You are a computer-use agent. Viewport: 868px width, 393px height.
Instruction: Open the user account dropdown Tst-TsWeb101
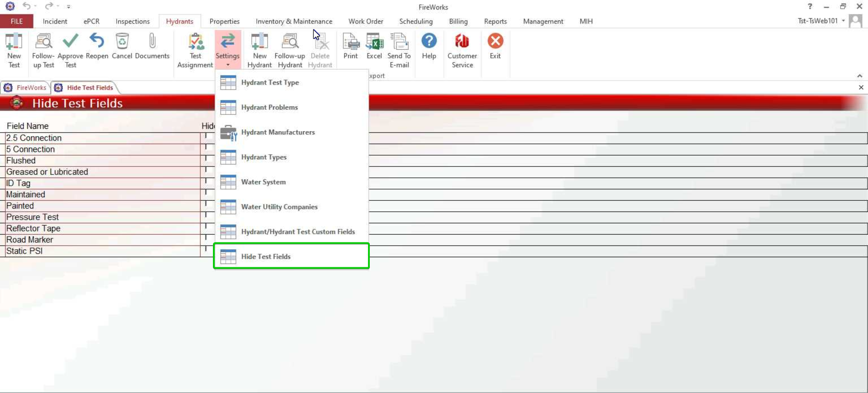point(821,21)
